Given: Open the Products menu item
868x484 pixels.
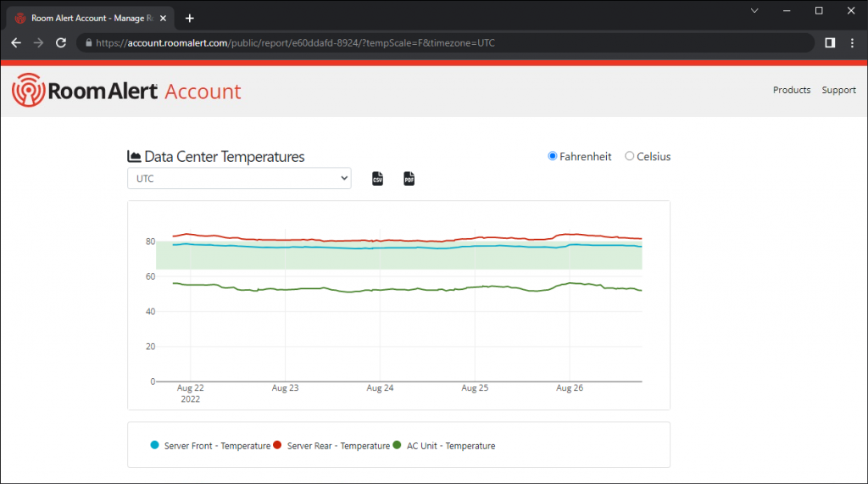Looking at the screenshot, I should click(x=791, y=90).
